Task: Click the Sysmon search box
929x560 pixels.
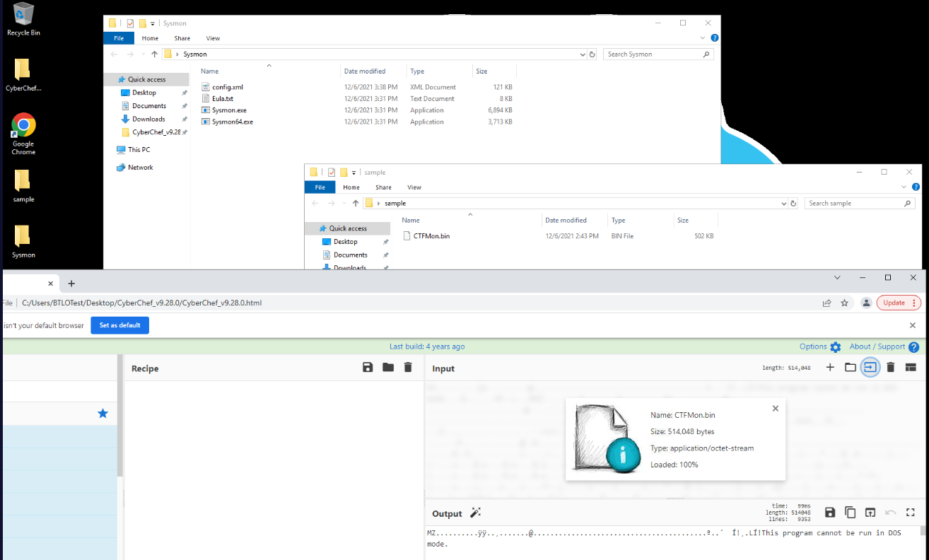Action: click(x=658, y=54)
